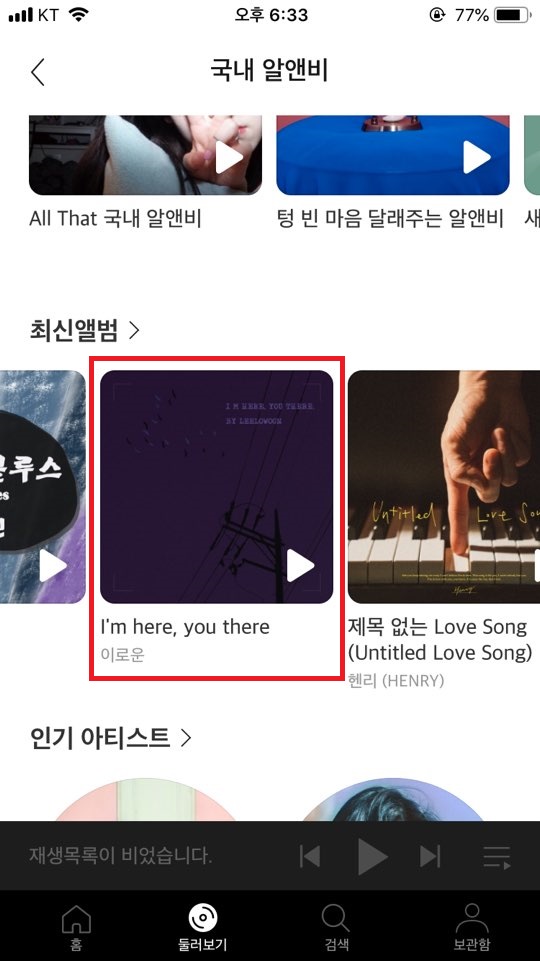Screen dimensions: 540x961
Task: Open the Untitled Love Song album cover
Action: coord(444,487)
